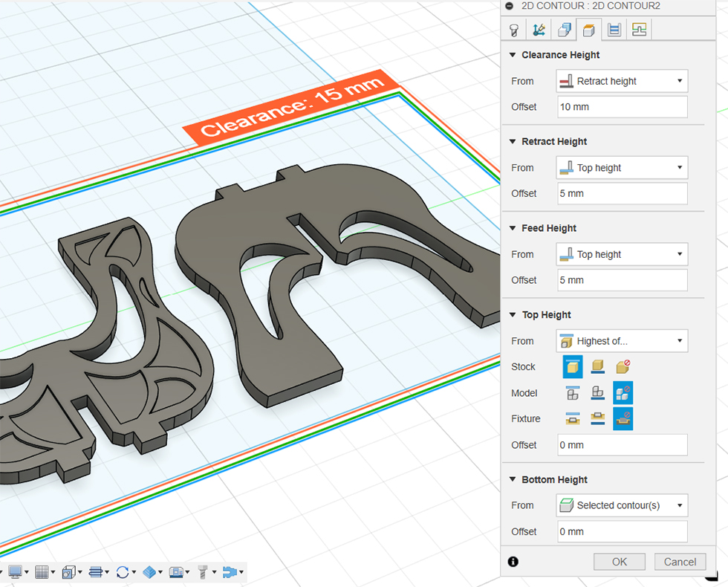This screenshot has width=728, height=587.
Task: Open Viewports cube icon
Action: 68,571
